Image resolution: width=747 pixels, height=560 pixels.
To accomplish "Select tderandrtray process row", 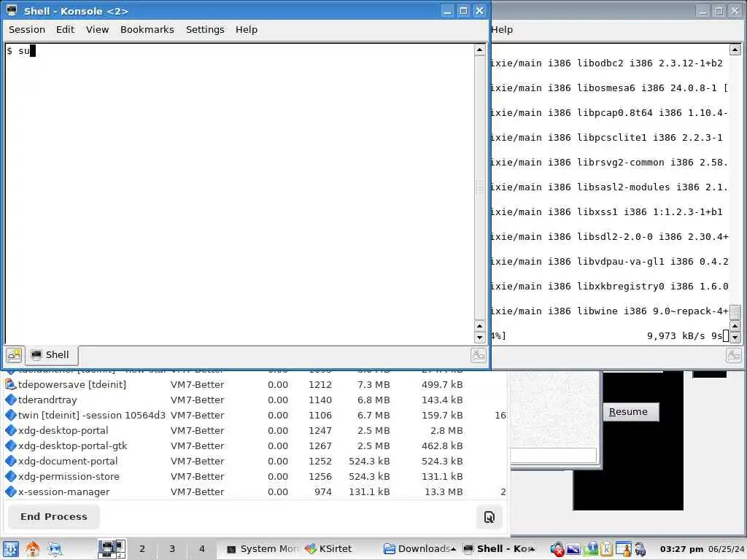I will click(x=255, y=400).
